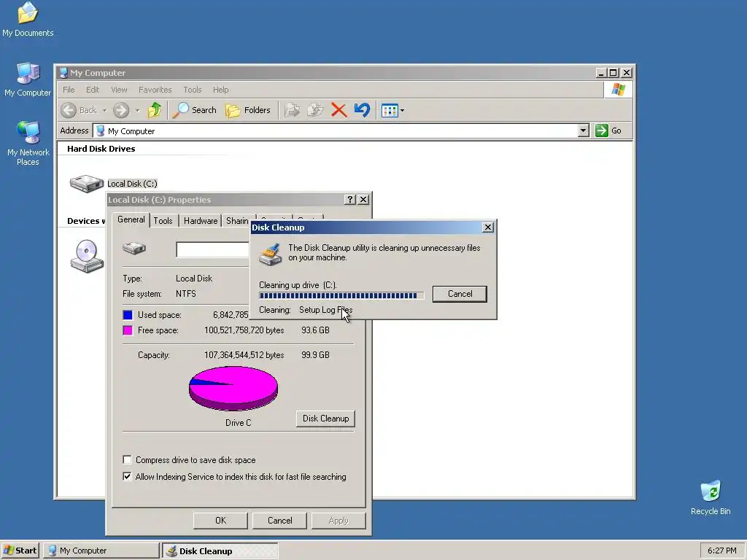Select the CD drive icon under Devices
747x560 pixels.
pos(88,256)
